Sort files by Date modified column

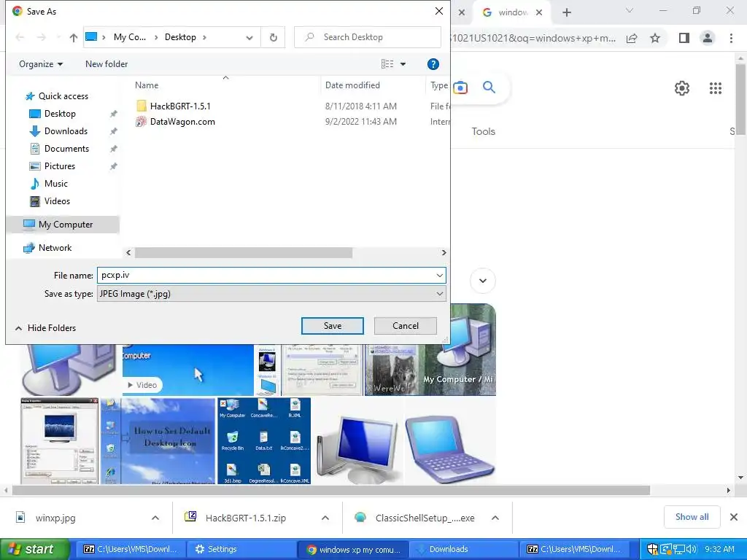coord(352,85)
